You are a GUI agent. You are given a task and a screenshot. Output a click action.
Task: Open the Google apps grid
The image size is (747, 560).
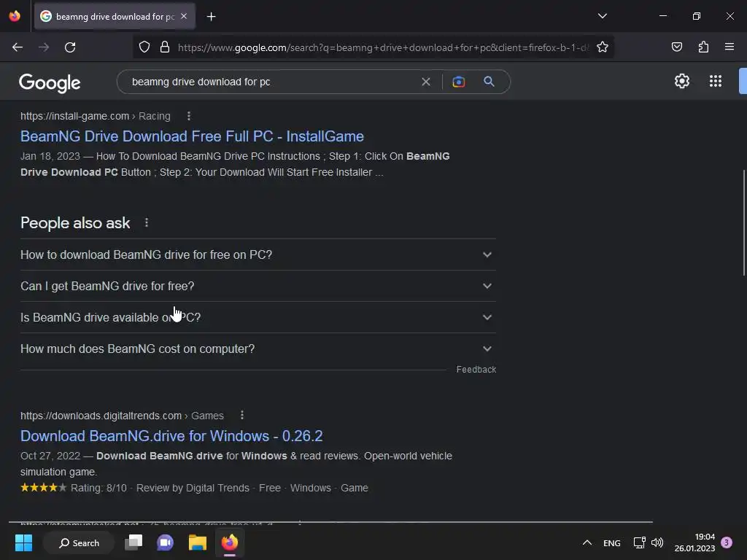click(x=715, y=81)
